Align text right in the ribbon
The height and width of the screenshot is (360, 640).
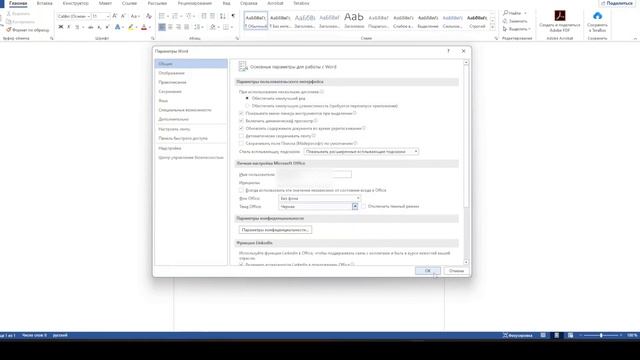pos(178,27)
